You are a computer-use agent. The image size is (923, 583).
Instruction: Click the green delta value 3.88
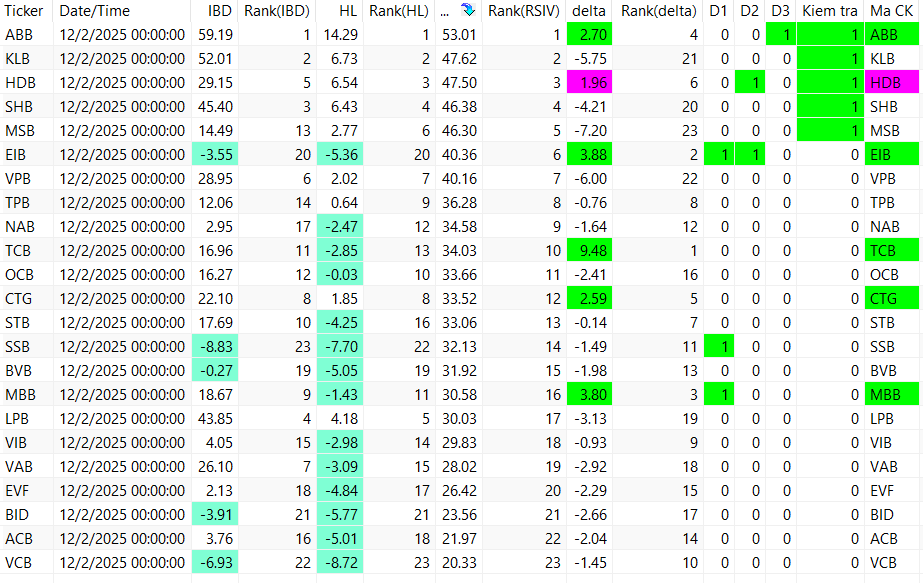(590, 155)
